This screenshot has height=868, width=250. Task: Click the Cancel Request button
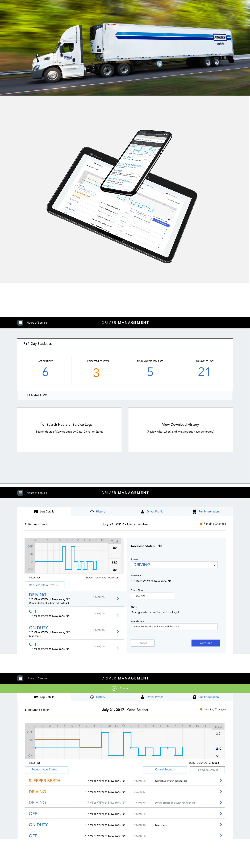coord(165,770)
